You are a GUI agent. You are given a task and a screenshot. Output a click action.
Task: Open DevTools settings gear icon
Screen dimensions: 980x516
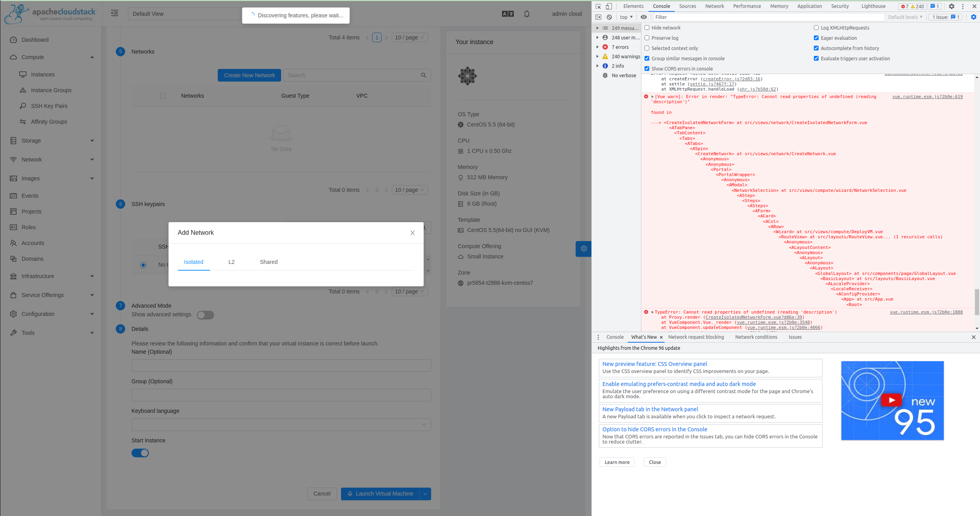coord(951,6)
